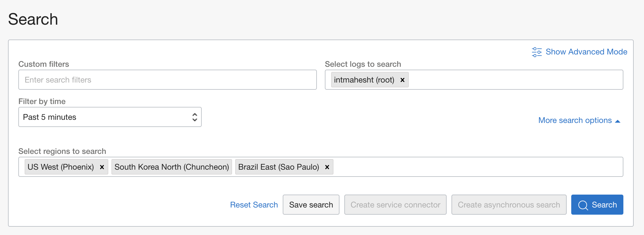Click the Select regions to search field
Image resolution: width=644 pixels, height=235 pixels.
(487, 167)
